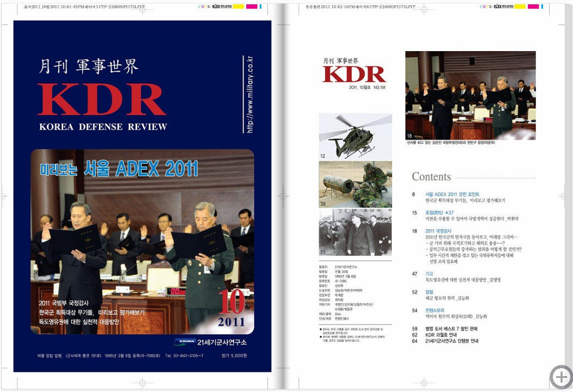Click '등록일 1995년 3월 6일' in masthead
This screenshot has width=573, height=392.
[x=337, y=277]
